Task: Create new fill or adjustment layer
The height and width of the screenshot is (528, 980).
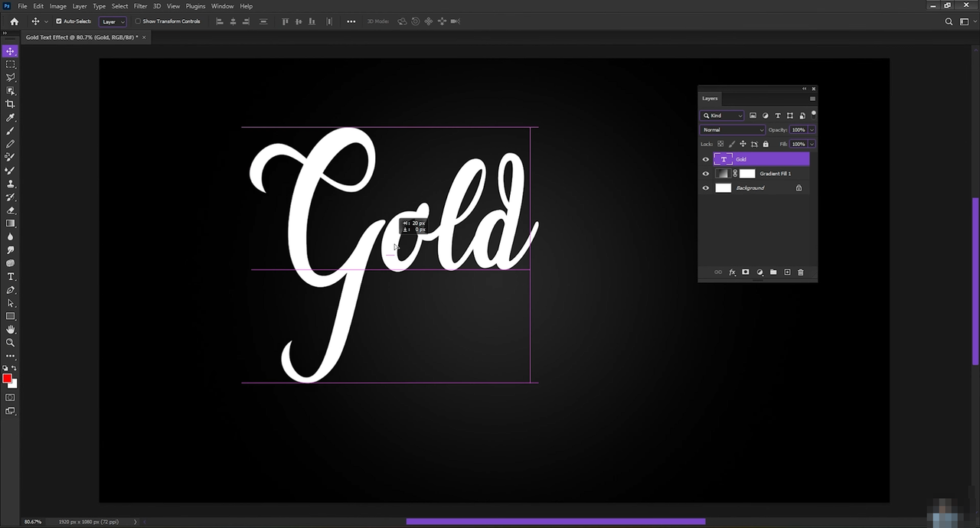Action: tap(759, 272)
